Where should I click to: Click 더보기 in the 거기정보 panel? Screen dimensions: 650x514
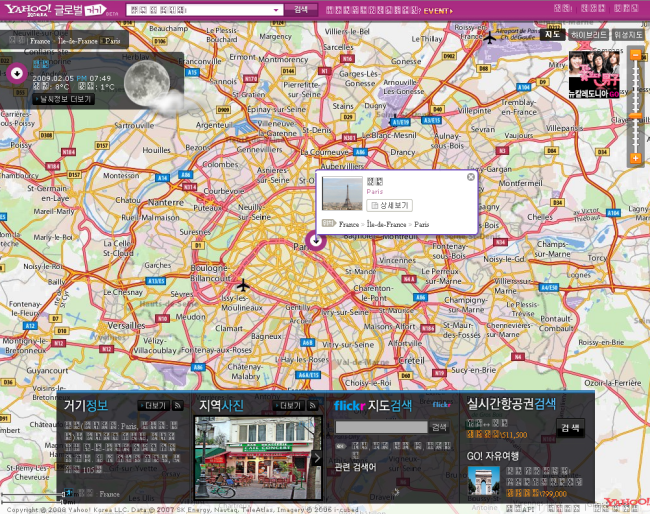153,405
